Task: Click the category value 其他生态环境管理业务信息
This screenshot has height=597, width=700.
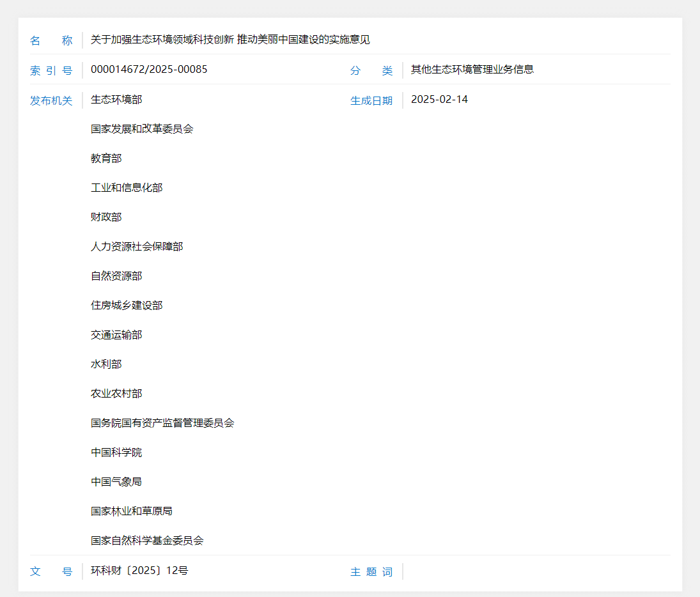Action: (472, 70)
